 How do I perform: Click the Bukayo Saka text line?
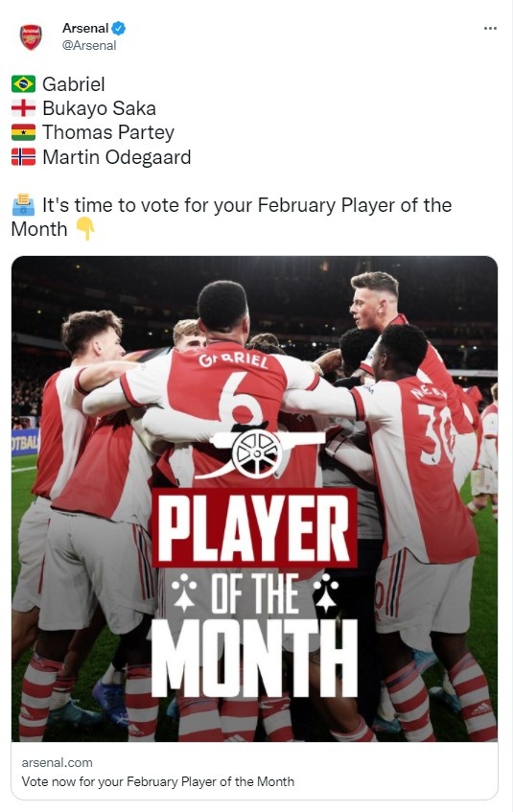[x=99, y=108]
